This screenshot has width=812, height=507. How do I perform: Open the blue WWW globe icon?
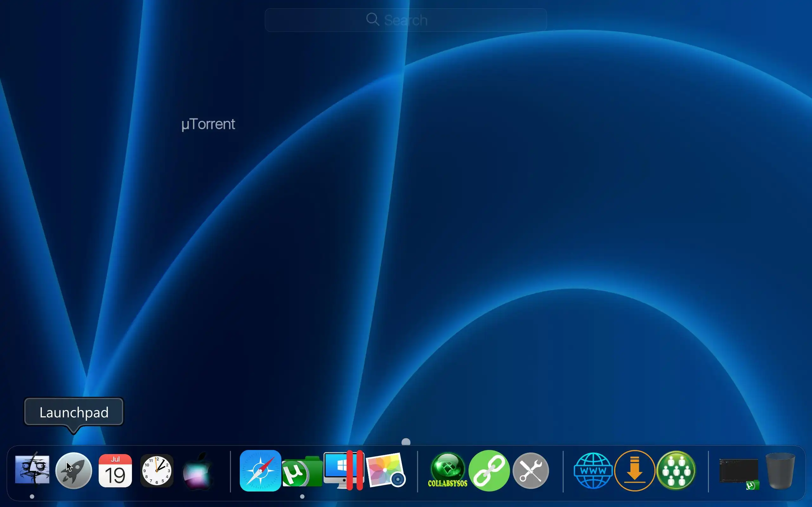593,471
